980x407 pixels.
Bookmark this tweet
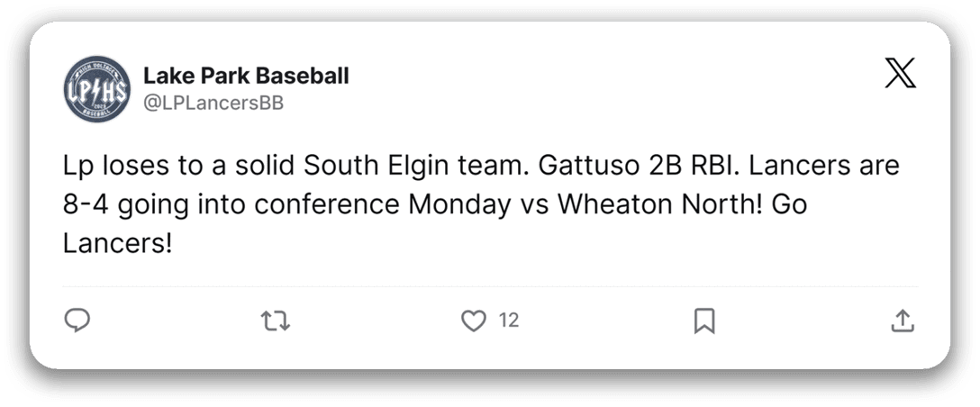[x=704, y=320]
